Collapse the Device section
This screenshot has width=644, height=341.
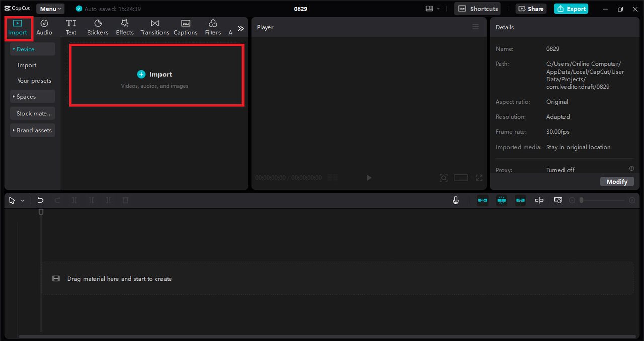coord(32,49)
